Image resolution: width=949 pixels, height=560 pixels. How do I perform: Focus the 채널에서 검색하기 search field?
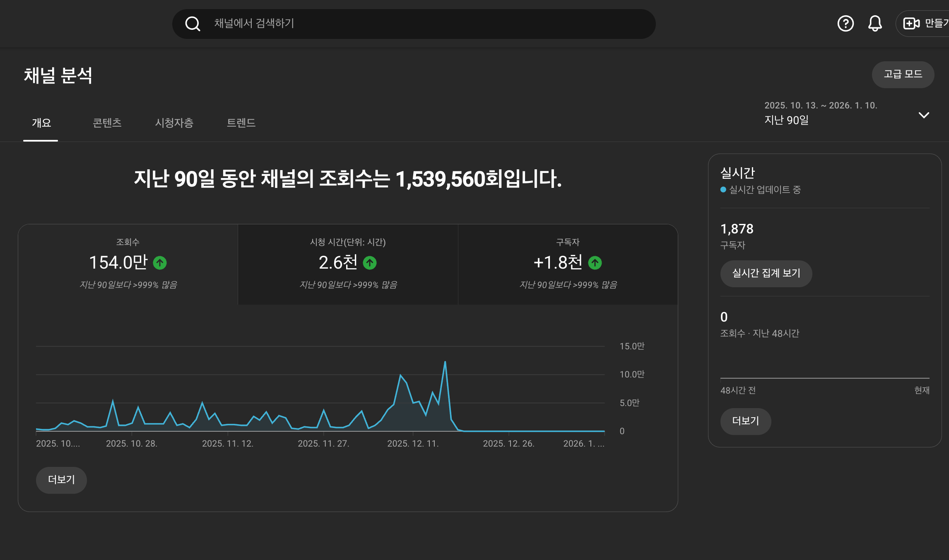tap(414, 24)
